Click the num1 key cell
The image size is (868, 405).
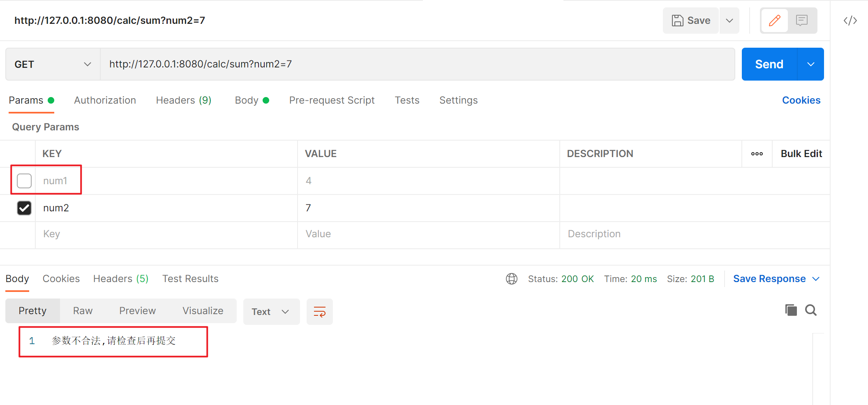[x=166, y=181]
